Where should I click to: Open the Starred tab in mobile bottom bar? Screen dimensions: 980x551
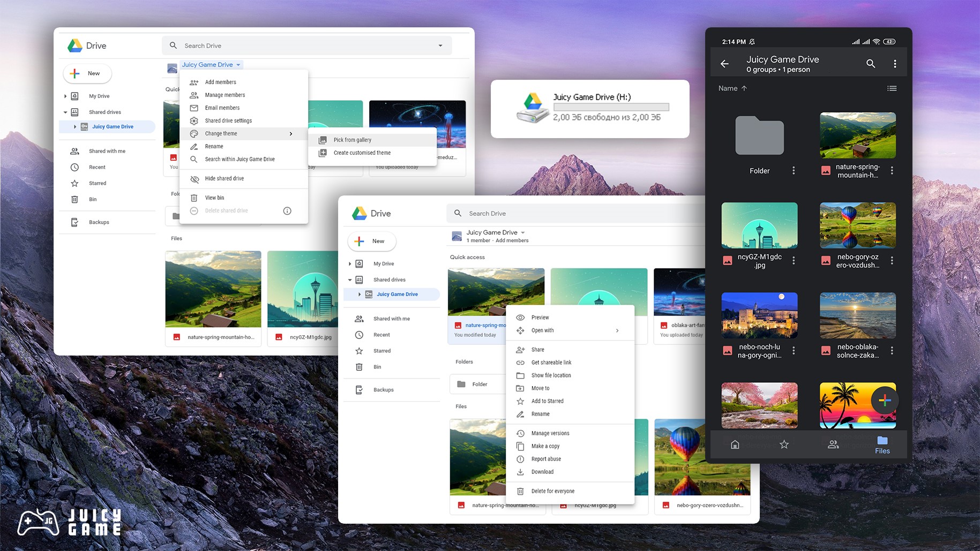[784, 444]
